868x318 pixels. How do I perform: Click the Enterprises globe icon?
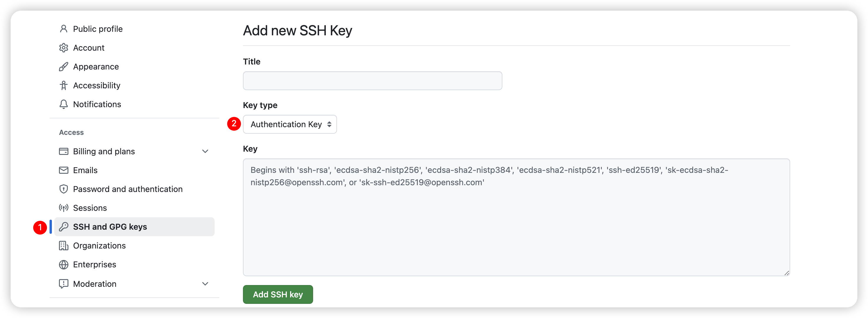[x=64, y=264]
